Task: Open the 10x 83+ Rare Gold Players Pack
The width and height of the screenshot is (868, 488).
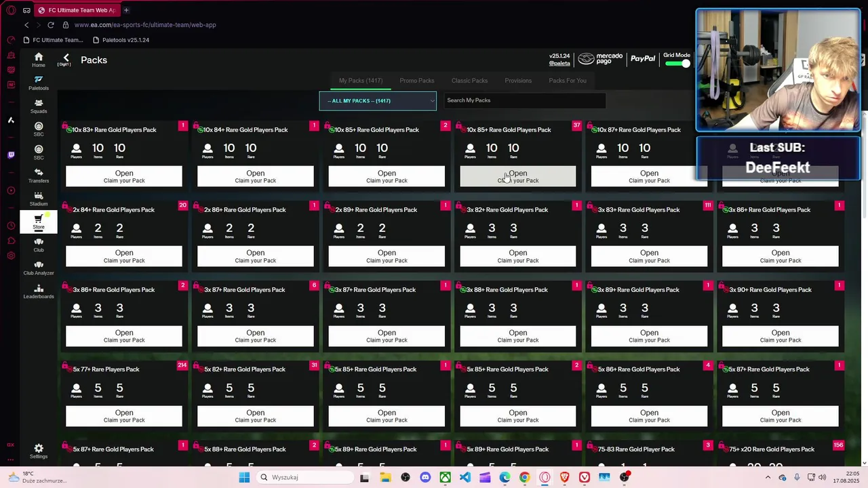Action: pyautogui.click(x=124, y=176)
